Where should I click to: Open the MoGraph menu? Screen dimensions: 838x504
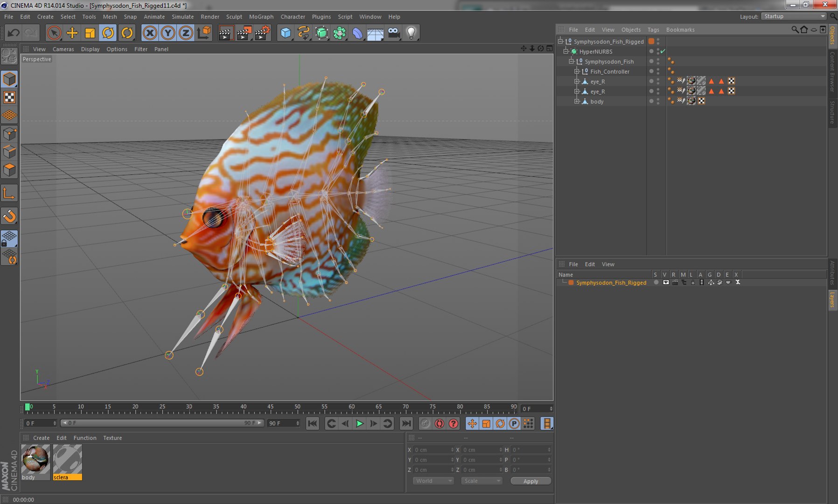[x=261, y=16]
